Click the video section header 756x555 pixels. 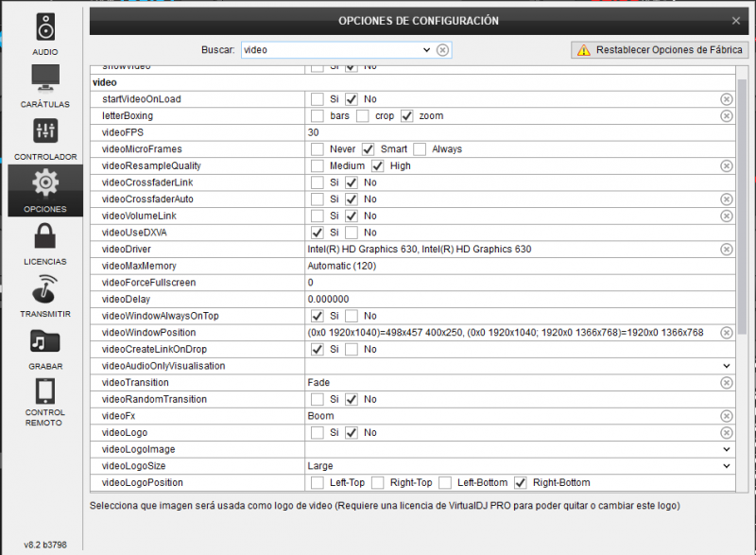coord(105,82)
